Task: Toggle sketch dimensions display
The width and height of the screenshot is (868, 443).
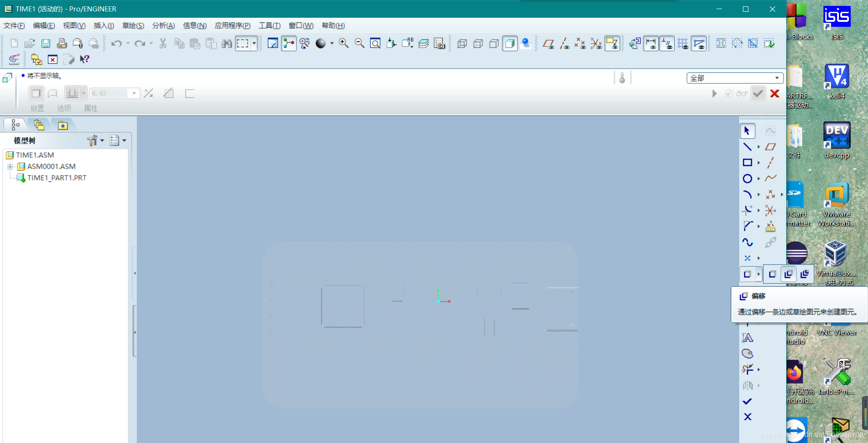Action: 651,43
